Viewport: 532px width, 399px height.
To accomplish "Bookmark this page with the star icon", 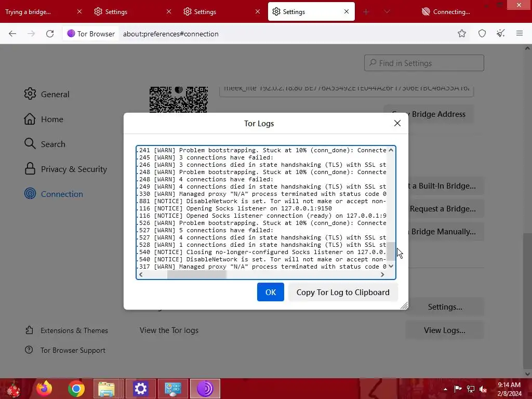I will (462, 33).
